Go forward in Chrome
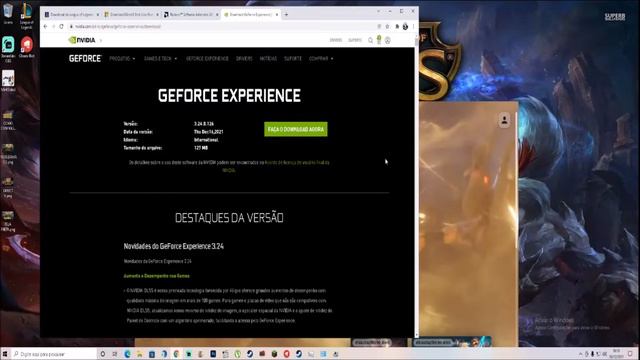 pyautogui.click(x=53, y=26)
